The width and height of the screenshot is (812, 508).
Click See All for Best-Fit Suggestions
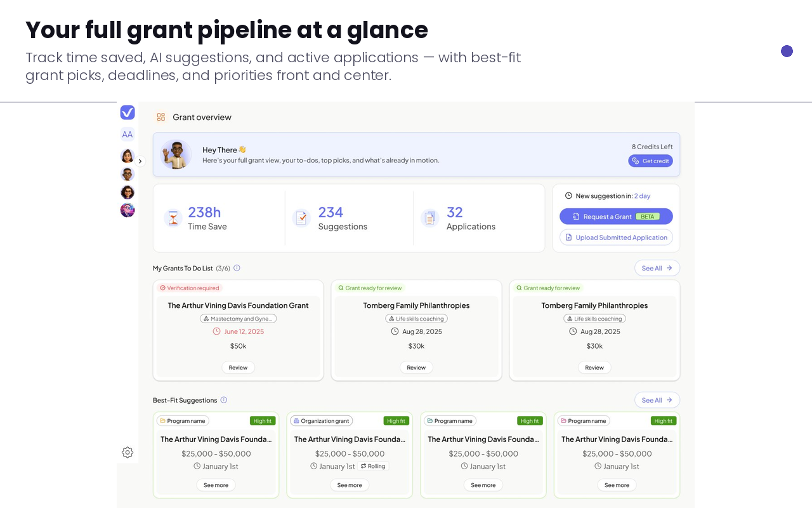click(x=657, y=400)
